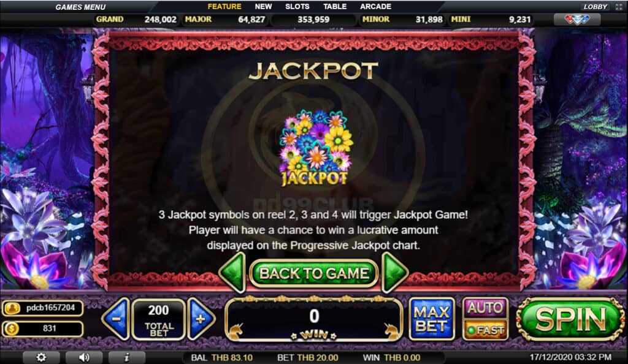Open the Games Menu

(x=80, y=7)
